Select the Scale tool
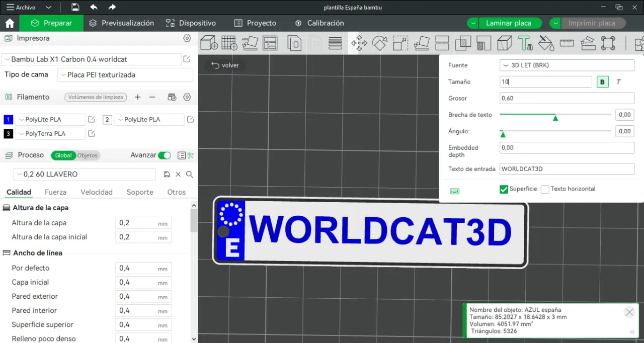The width and height of the screenshot is (644, 343). coord(400,43)
